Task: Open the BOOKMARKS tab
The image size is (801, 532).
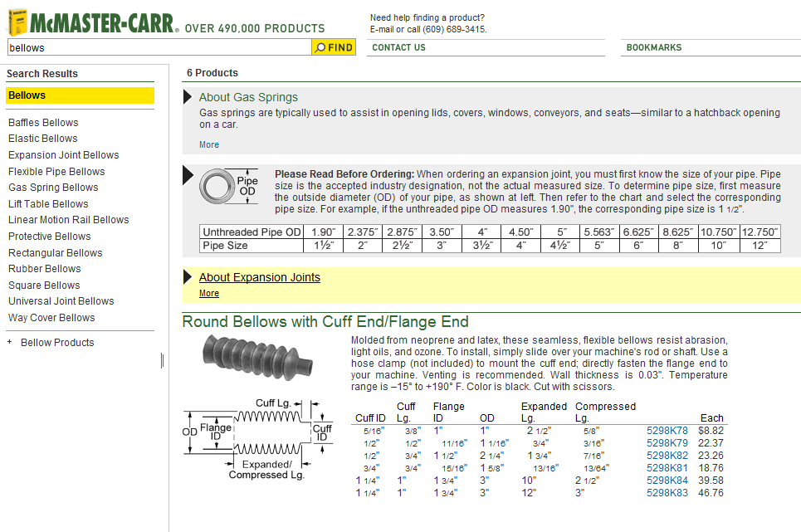Action: (x=653, y=47)
